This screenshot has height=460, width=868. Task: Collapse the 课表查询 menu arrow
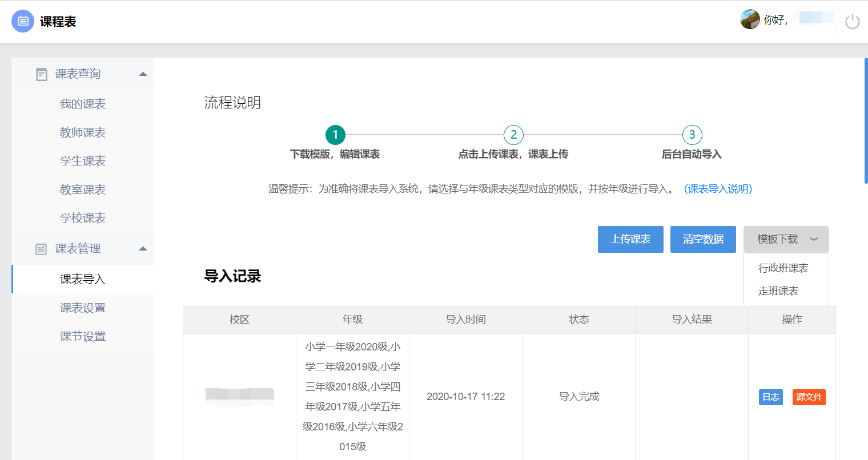click(143, 74)
